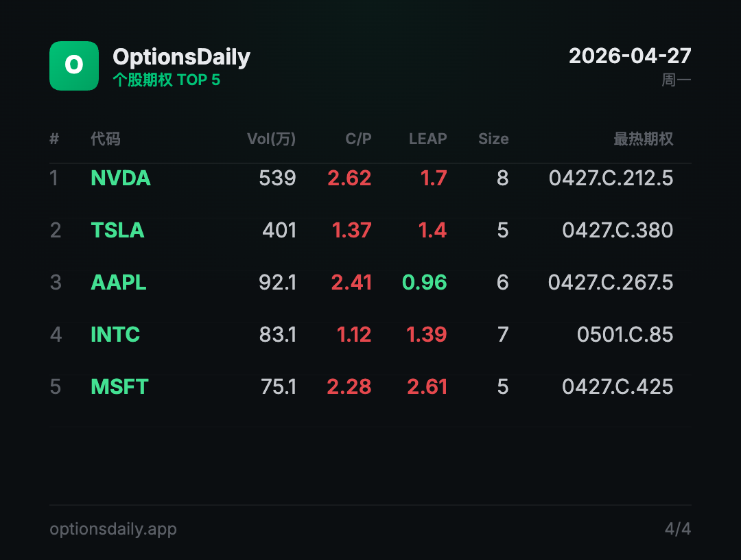Select the MSFT ticker symbol
Screen dimensions: 741x560
coord(119,387)
